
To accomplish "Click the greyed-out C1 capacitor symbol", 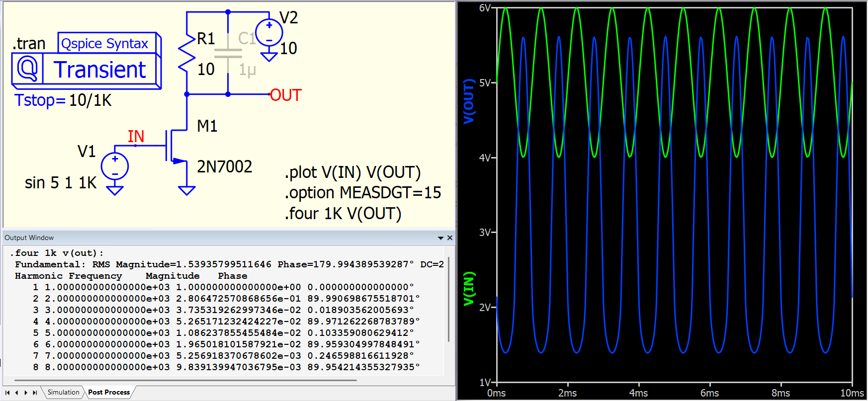I will tap(228, 53).
